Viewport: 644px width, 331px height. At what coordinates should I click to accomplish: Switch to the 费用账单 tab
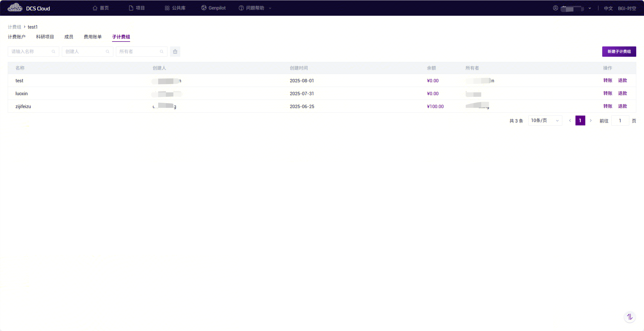[93, 37]
